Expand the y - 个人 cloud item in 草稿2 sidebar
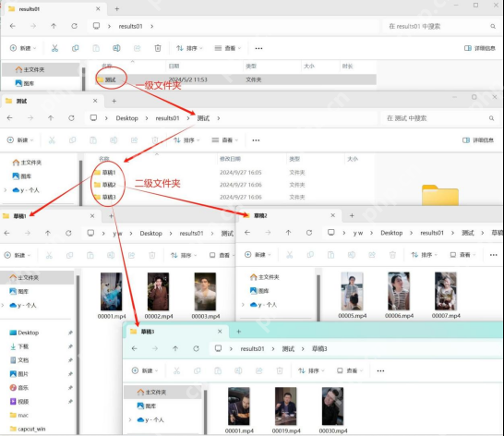 [244, 305]
